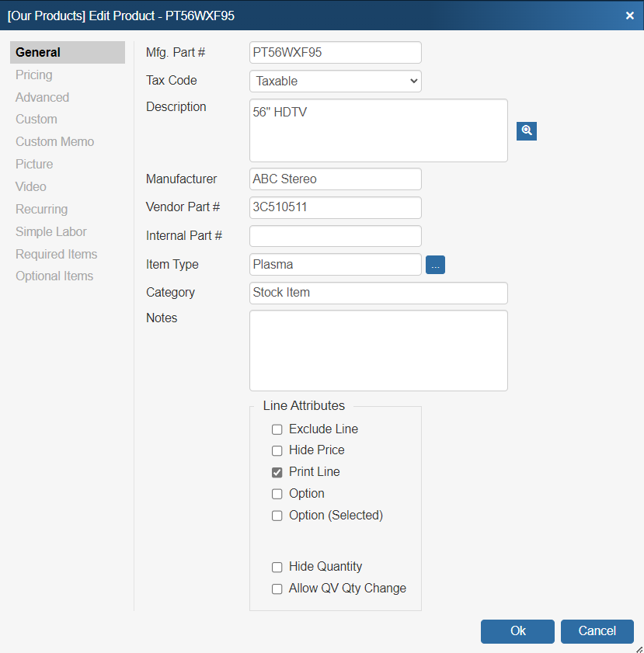Viewport: 644px width, 653px height.
Task: Open the Item Type ellipsis browse button
Action: (435, 265)
